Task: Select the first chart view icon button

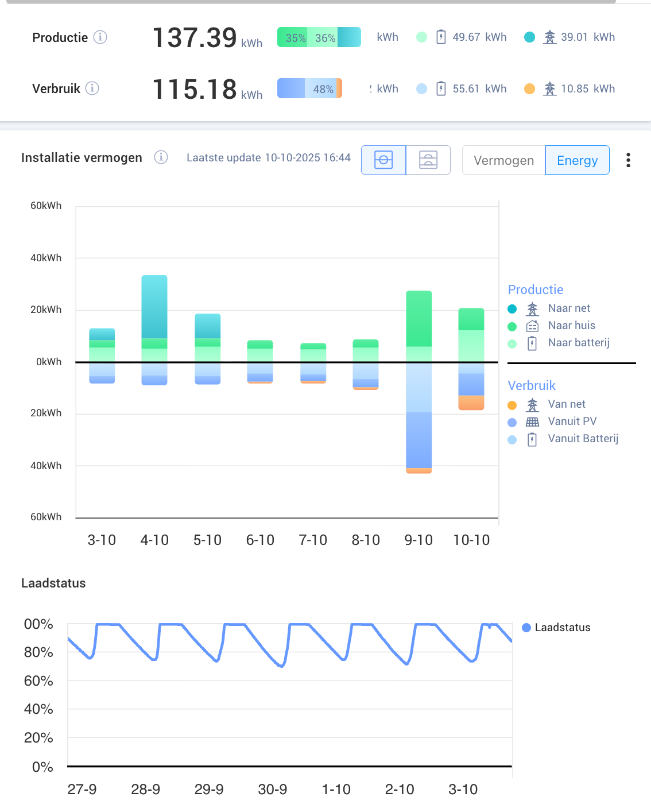Action: pyautogui.click(x=383, y=160)
